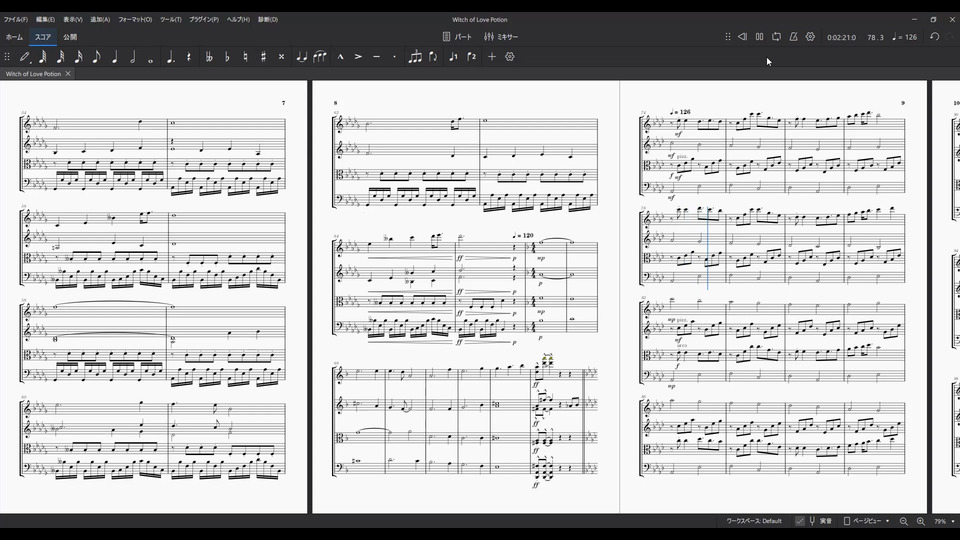Click the plus add-element button

point(492,57)
